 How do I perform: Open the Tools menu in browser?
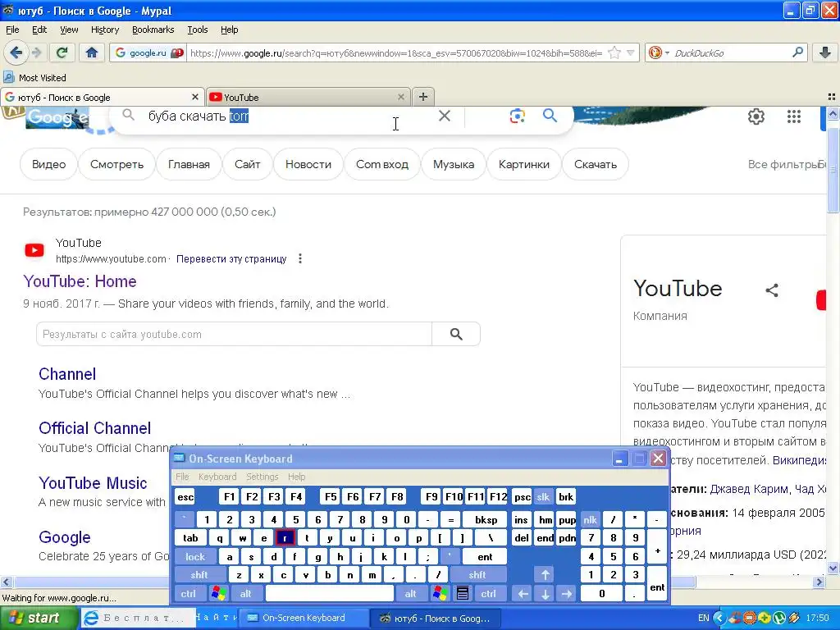[197, 30]
